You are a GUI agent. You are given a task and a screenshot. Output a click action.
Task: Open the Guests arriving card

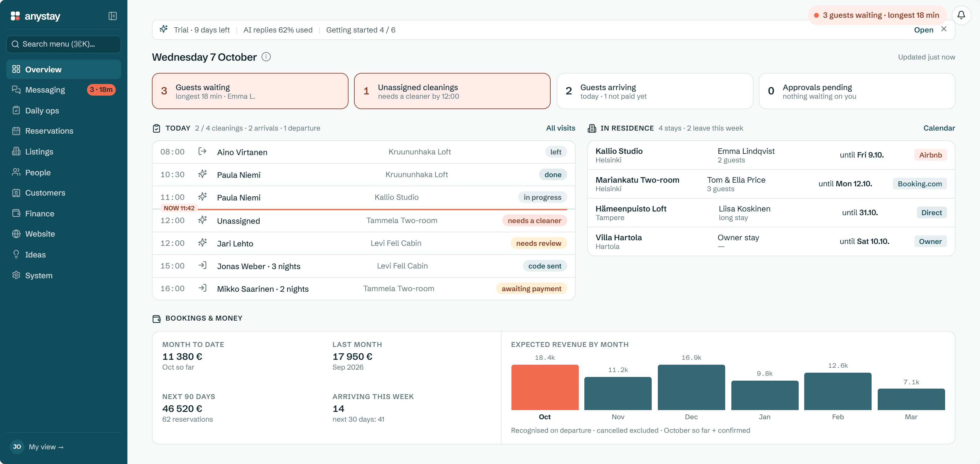click(x=655, y=91)
